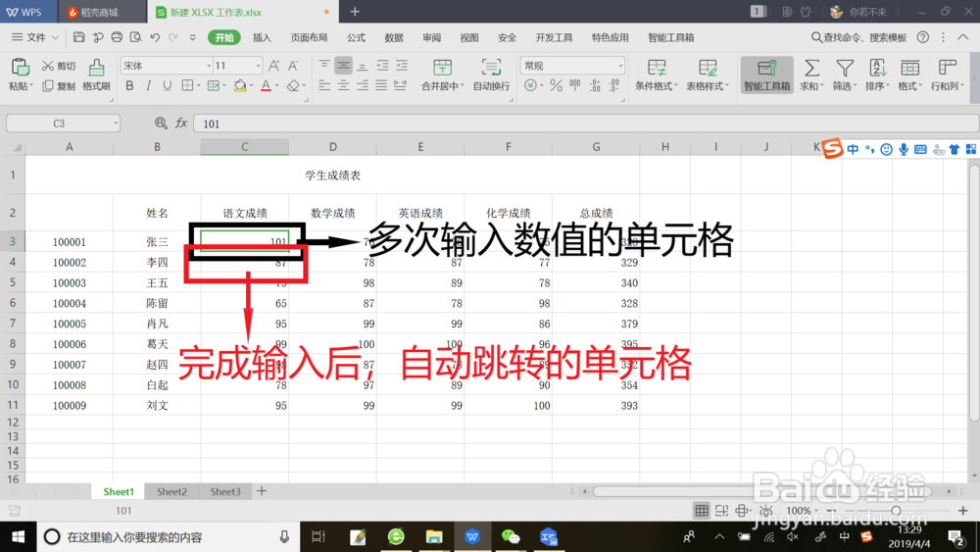Open Print Preview icon
Screen dimensions: 980x552
[x=135, y=37]
